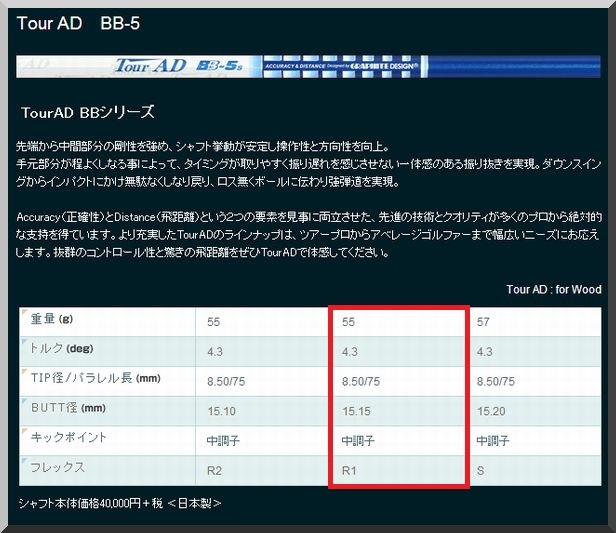Click the 'Tour AD : for Wood' label

click(554, 289)
